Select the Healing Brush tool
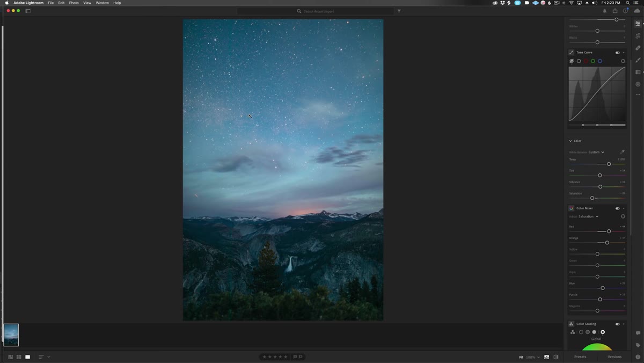The width and height of the screenshot is (644, 363). pos(638,48)
